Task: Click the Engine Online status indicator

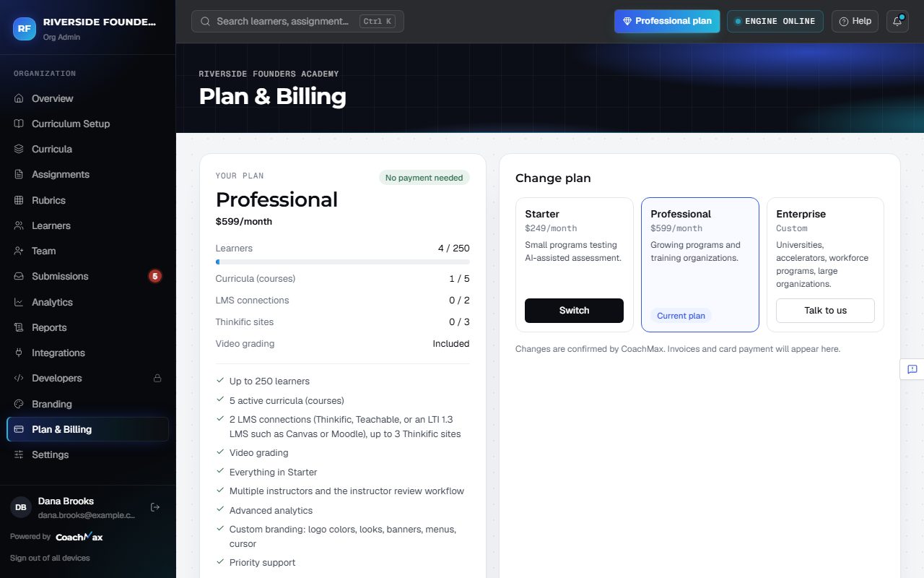Action: click(x=775, y=21)
